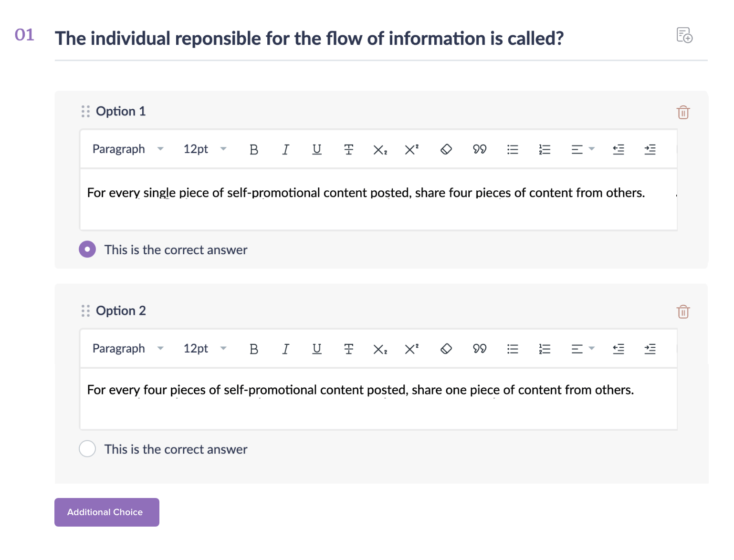This screenshot has height=560, width=734.
Task: Apply Strikethrough in Option 2 toolbar
Action: point(349,349)
